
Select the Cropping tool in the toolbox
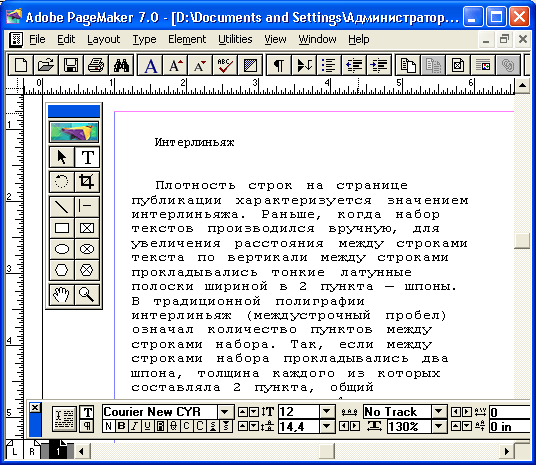(87, 182)
